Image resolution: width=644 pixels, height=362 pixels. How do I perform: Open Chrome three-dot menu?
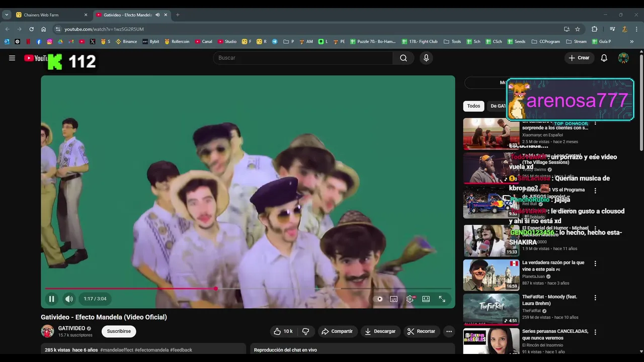click(637, 29)
